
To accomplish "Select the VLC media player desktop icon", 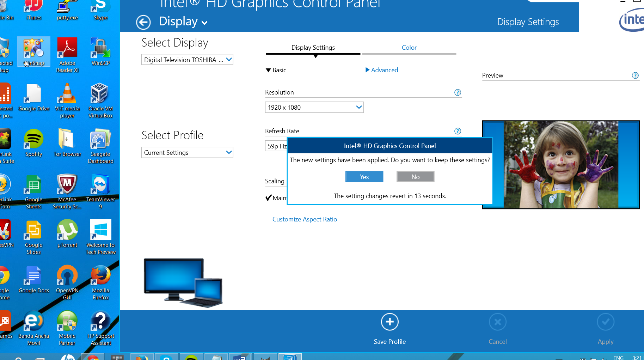I will click(x=67, y=100).
